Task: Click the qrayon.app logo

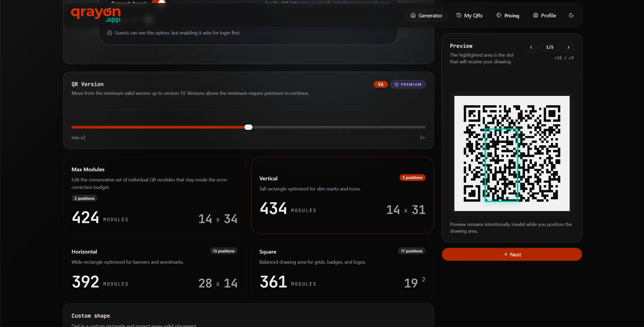Action: click(x=96, y=15)
